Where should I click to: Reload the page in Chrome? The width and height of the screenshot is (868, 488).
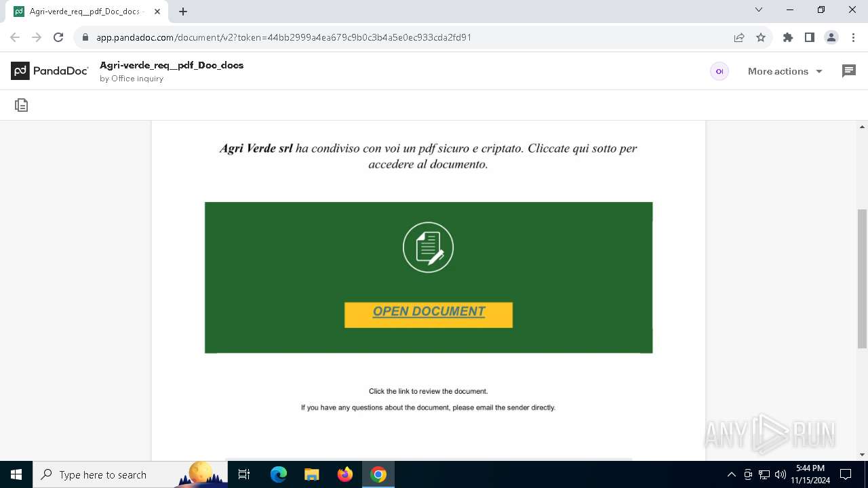pos(58,37)
